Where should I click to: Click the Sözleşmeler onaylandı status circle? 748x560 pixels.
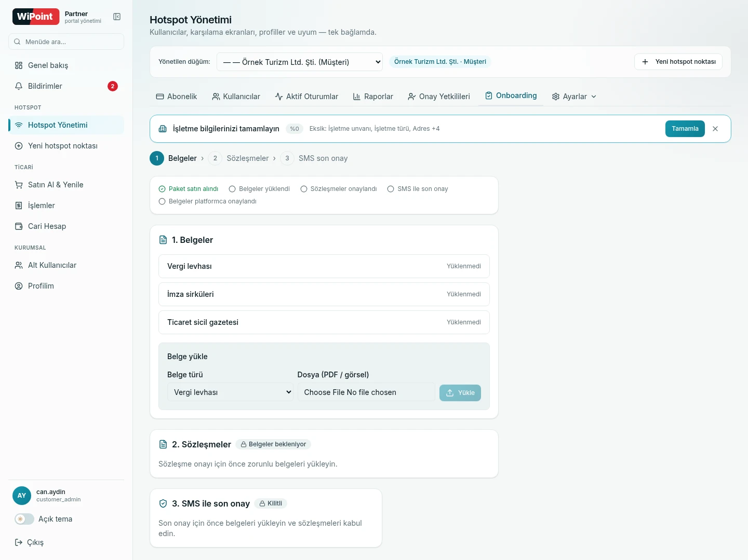[304, 189]
